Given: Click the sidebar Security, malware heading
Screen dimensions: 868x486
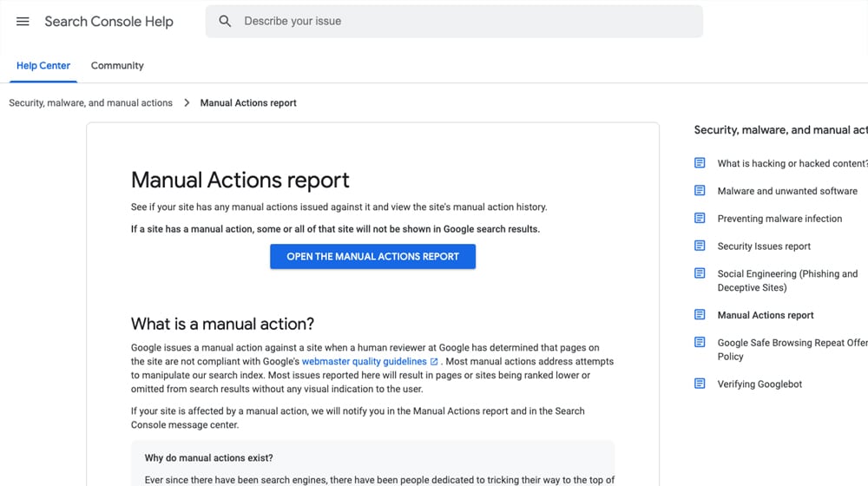Looking at the screenshot, I should click(780, 130).
